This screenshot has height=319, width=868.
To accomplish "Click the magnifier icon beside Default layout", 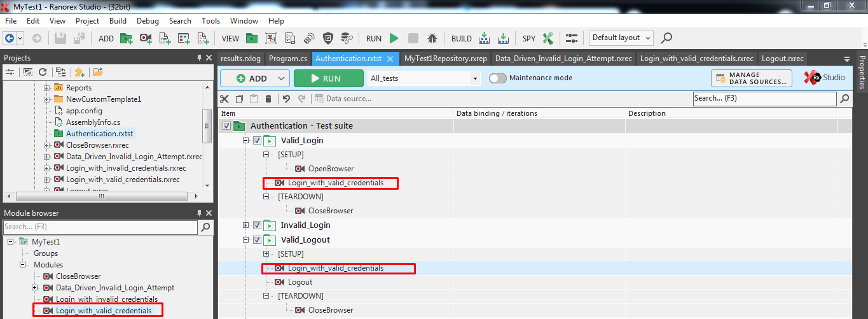I will tap(666, 38).
